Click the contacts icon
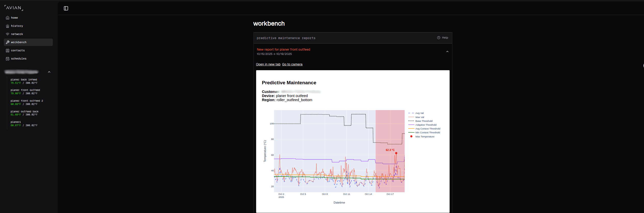This screenshot has height=213, width=644. click(8, 51)
